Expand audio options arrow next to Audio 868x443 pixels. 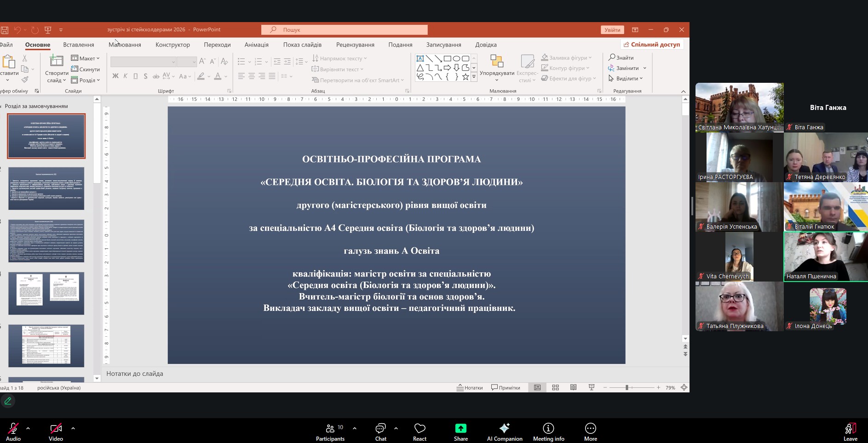(x=28, y=428)
